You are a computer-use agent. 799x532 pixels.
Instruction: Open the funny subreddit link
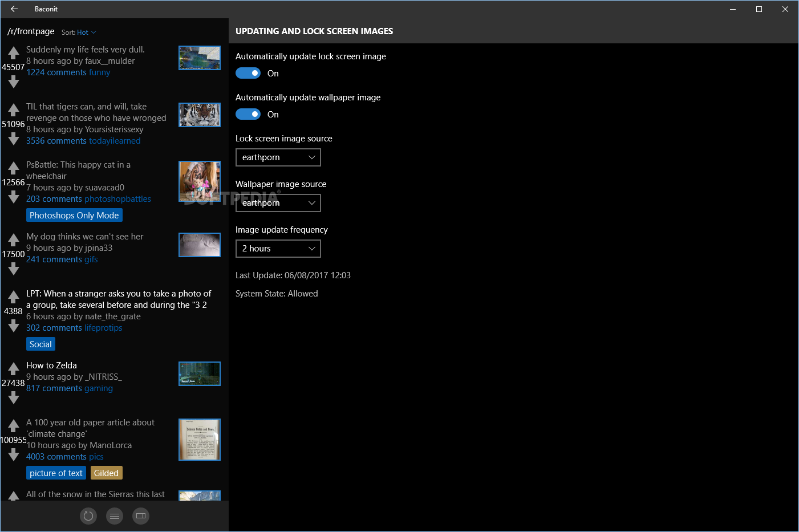point(100,72)
